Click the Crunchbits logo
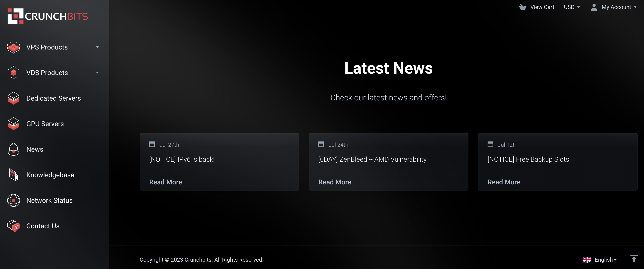This screenshot has height=269, width=644. 47,16
